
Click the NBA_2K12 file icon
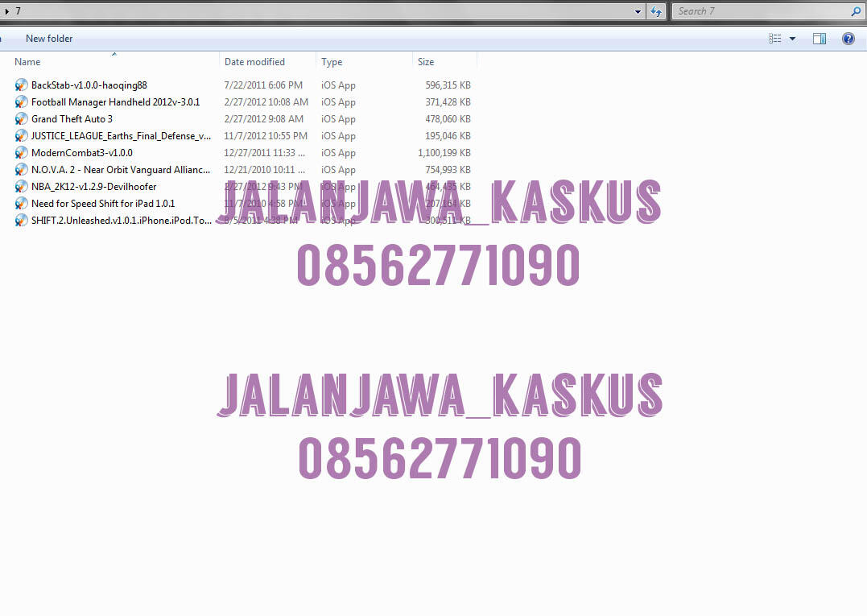[x=21, y=186]
